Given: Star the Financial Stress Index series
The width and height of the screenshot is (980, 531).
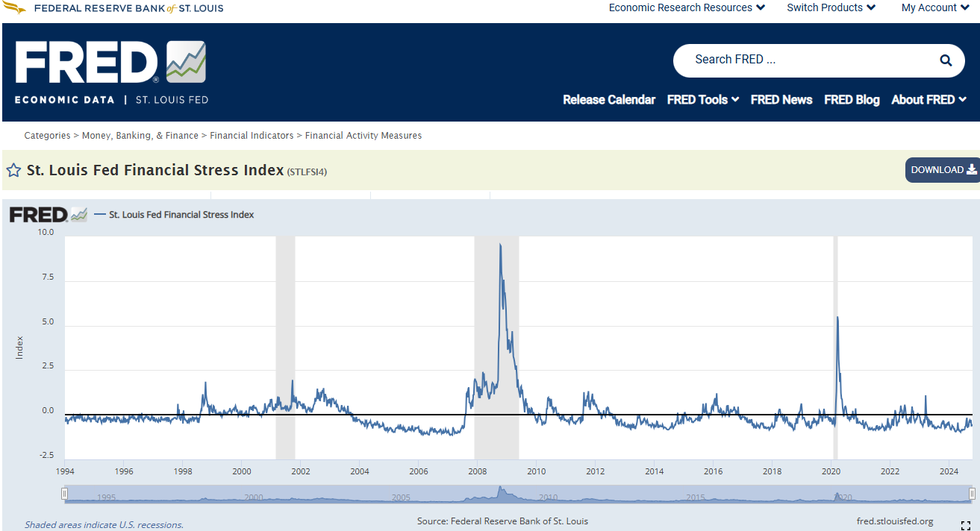Looking at the screenshot, I should [x=13, y=170].
